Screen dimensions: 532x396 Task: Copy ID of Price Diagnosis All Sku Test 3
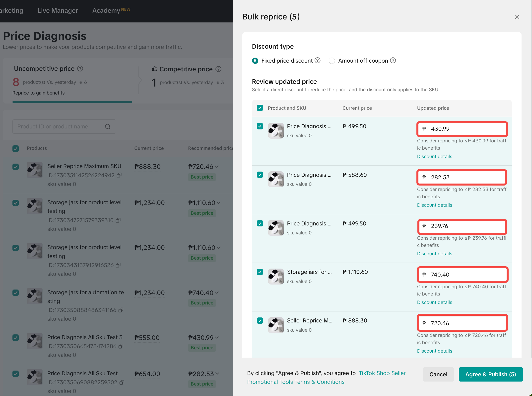[121, 346]
